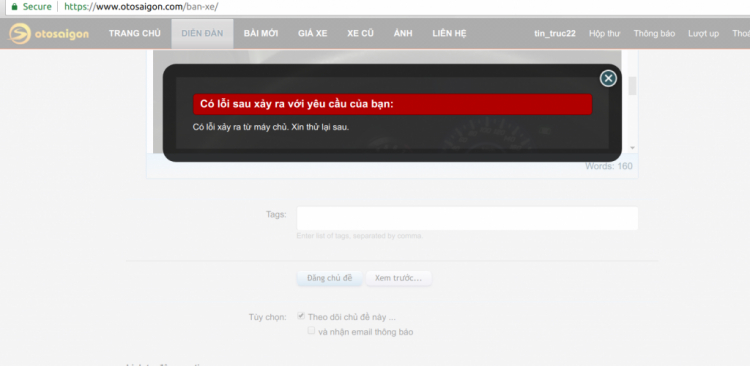750x366 pixels.
Task: Click the Xem trước preview button
Action: (398, 278)
